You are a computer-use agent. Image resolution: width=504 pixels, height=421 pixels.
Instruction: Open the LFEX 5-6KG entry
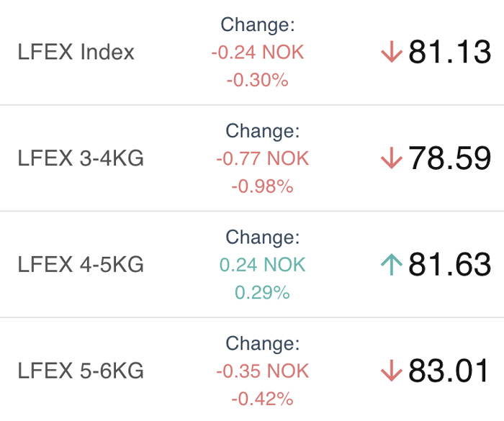click(81, 371)
